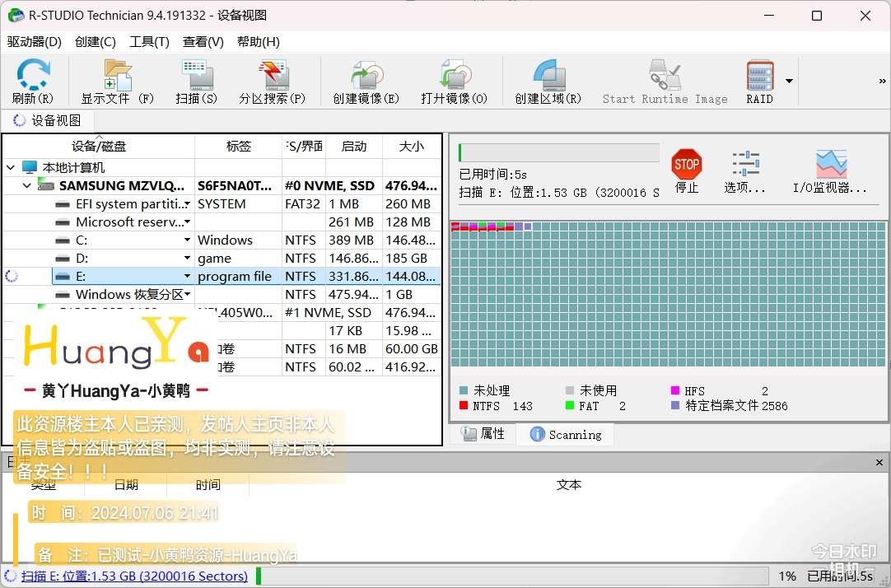Click the Local Computer (本地计算机) icon
Image resolution: width=891 pixels, height=588 pixels.
point(30,167)
